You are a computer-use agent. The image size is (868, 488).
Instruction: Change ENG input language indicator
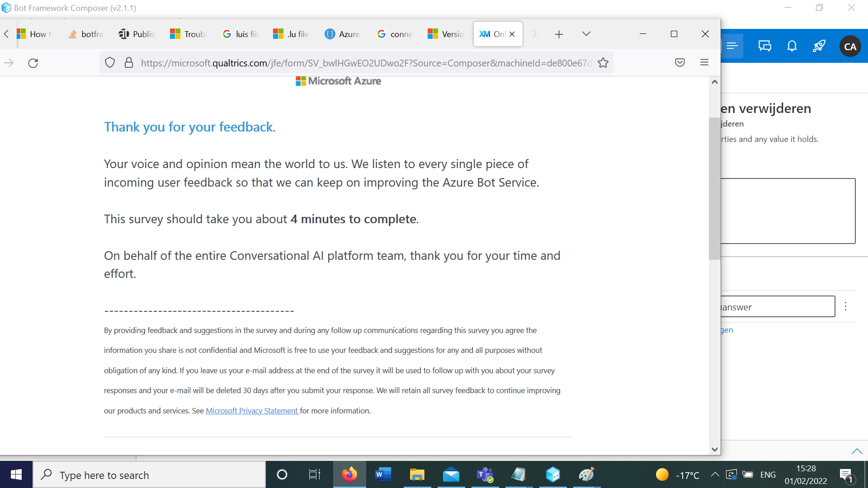click(768, 475)
